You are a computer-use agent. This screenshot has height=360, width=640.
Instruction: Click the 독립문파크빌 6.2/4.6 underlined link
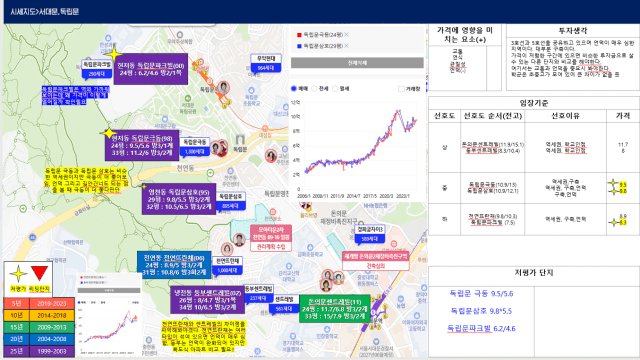(481, 328)
